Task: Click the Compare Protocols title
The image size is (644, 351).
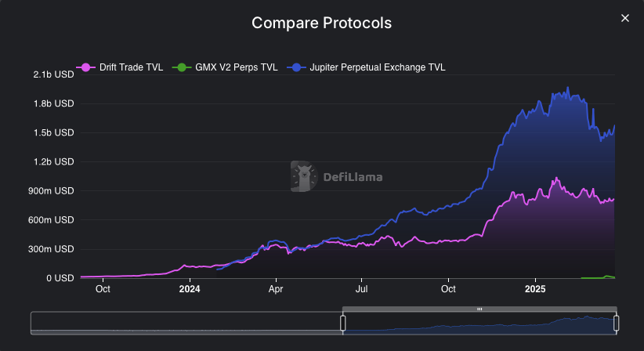Action: click(x=321, y=23)
